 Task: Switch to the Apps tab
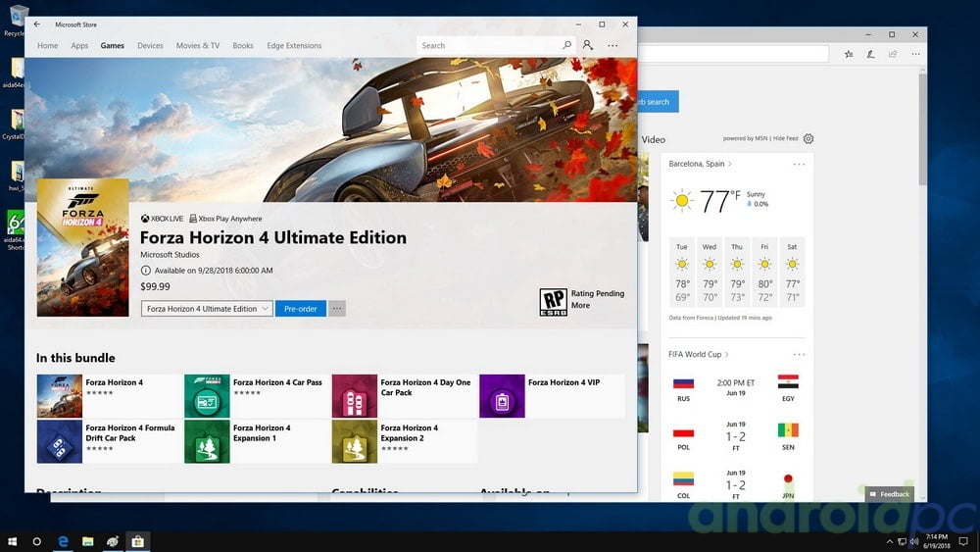coord(79,46)
